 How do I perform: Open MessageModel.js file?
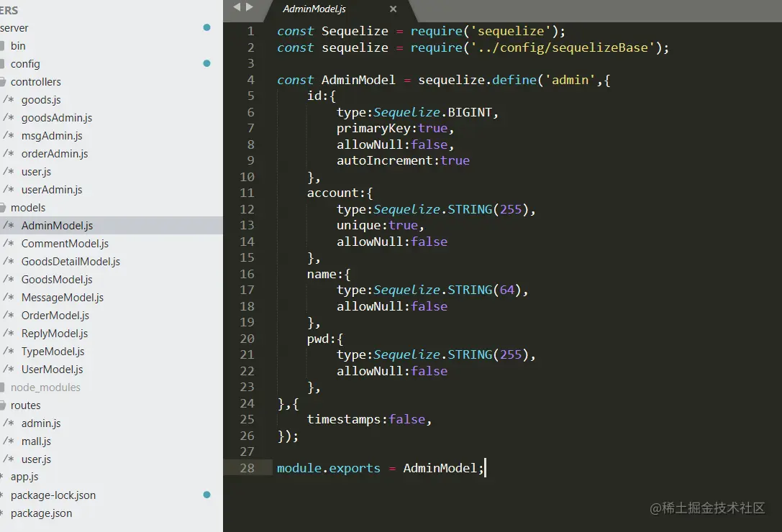[x=63, y=297]
